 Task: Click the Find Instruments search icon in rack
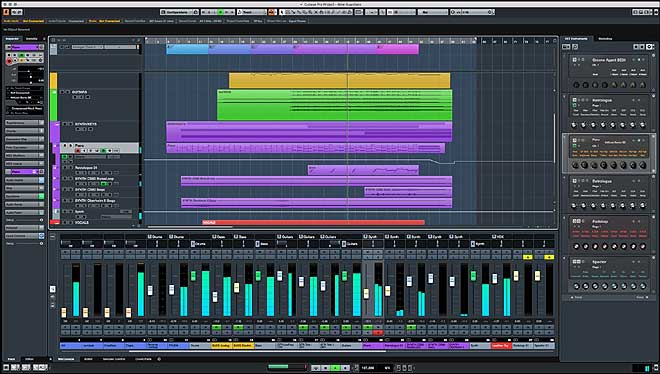[575, 47]
